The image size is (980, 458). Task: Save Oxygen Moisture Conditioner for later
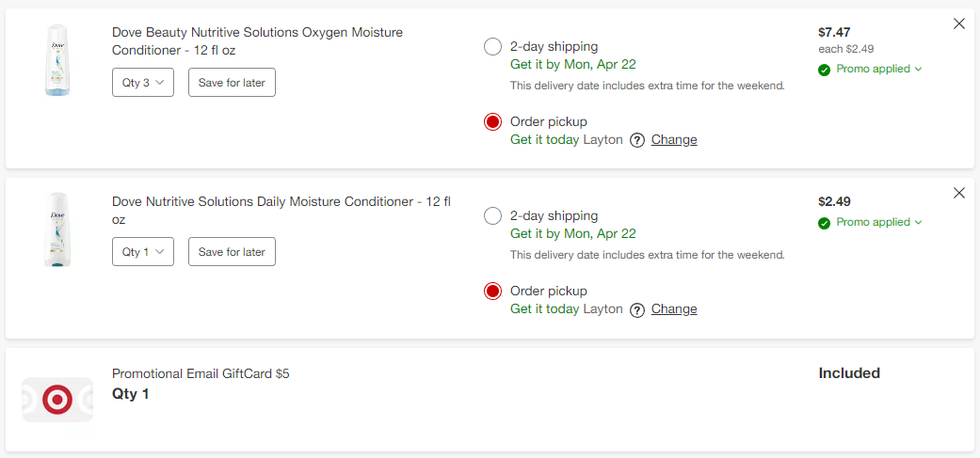[x=232, y=83]
